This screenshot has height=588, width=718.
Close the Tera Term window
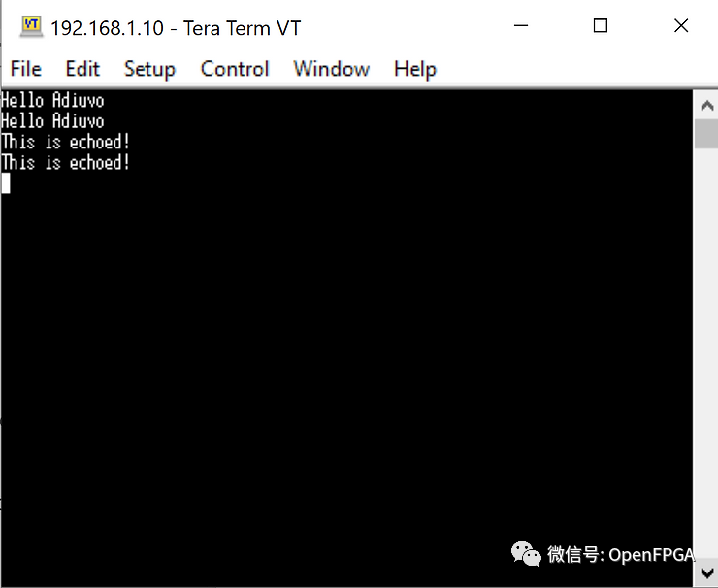tap(681, 26)
